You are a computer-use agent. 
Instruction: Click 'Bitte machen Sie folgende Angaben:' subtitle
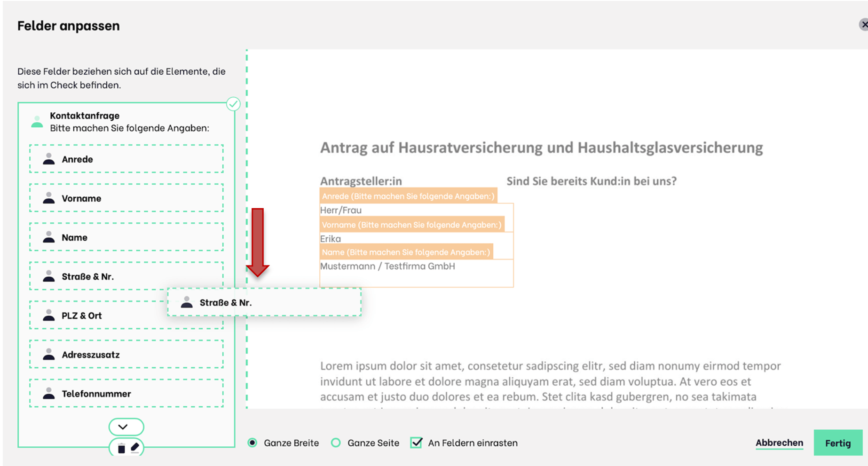pos(129,128)
